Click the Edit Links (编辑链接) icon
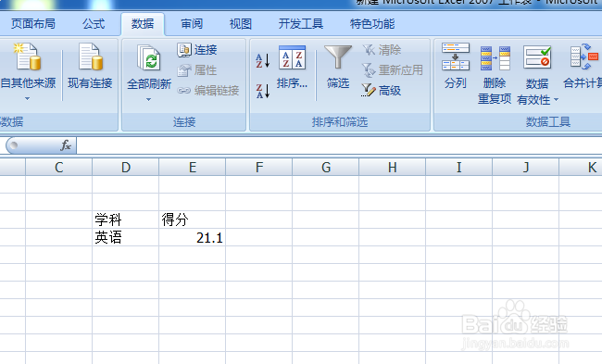This screenshot has width=602, height=364. click(184, 91)
